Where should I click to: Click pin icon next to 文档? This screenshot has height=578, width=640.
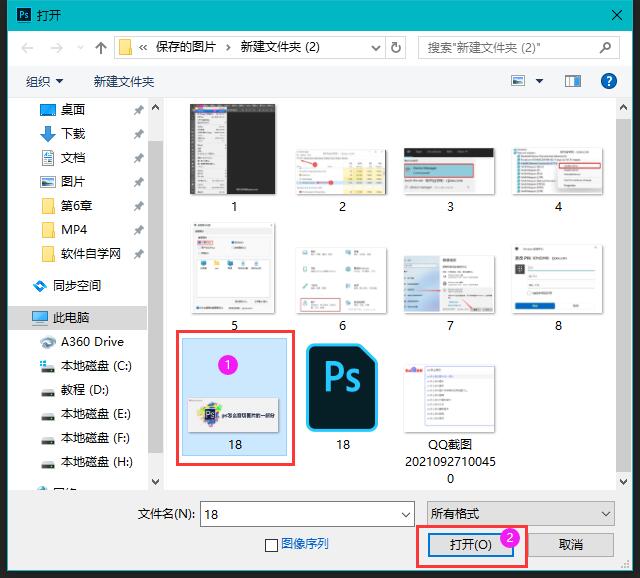pyautogui.click(x=139, y=158)
